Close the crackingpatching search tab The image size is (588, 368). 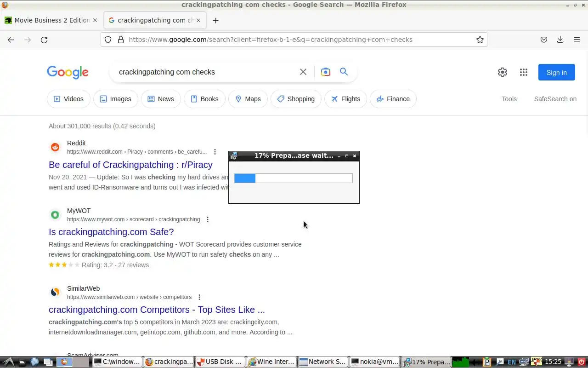click(x=198, y=20)
